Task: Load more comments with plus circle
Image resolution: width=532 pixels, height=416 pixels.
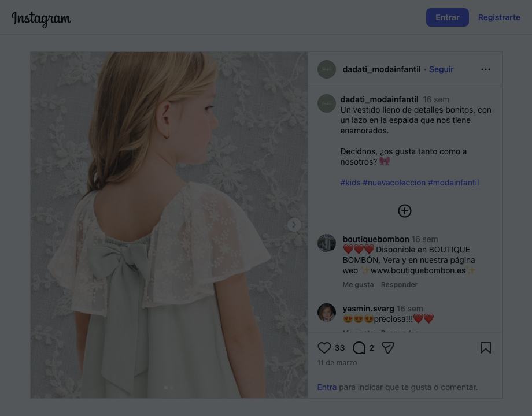Action: click(404, 211)
